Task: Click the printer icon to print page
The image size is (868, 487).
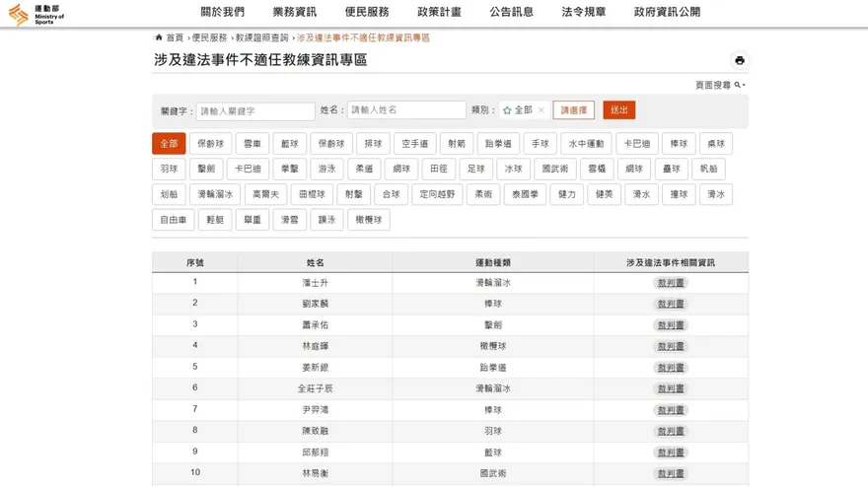Action: (740, 60)
